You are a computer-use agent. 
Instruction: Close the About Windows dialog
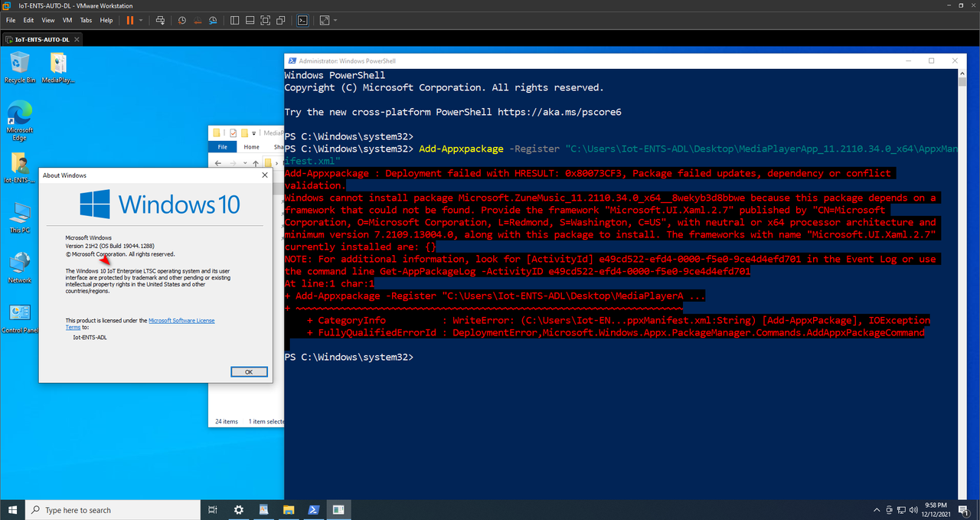[x=264, y=175]
